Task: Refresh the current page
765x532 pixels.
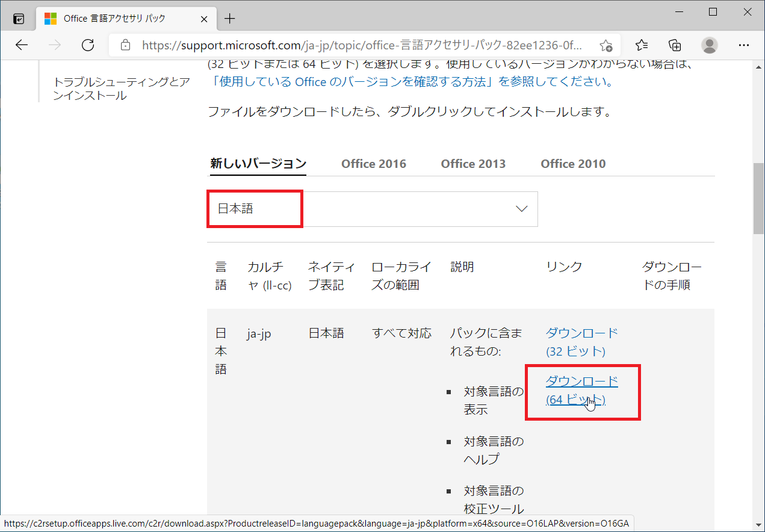Action: click(88, 45)
